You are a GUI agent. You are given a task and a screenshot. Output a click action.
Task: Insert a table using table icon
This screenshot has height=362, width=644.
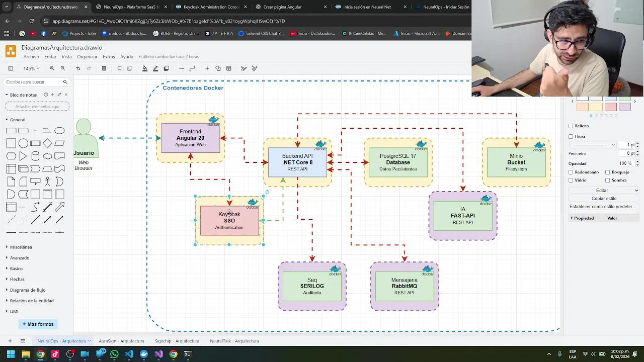pos(228,68)
